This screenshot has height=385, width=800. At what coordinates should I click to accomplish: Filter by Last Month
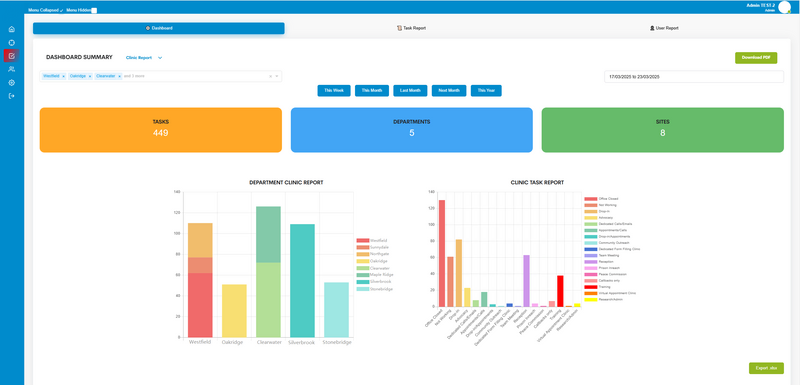(410, 90)
